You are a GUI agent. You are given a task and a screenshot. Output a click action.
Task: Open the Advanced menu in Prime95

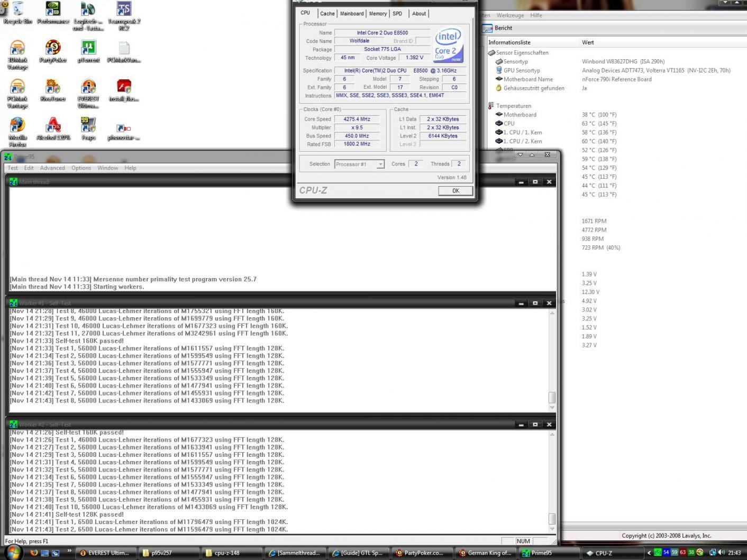52,168
